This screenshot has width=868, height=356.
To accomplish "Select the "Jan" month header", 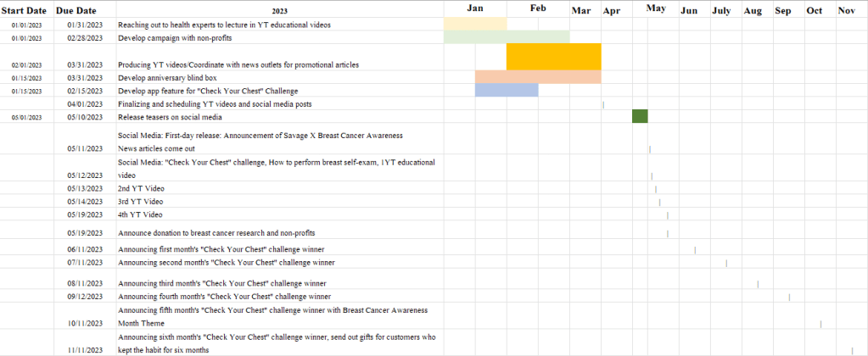I will point(475,8).
